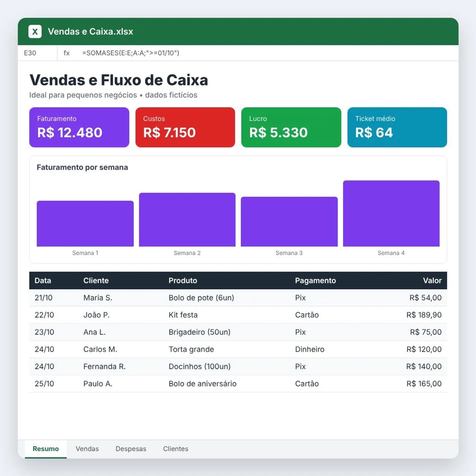This screenshot has width=476, height=476.
Task: Click the fx insert function icon
Action: (67, 53)
